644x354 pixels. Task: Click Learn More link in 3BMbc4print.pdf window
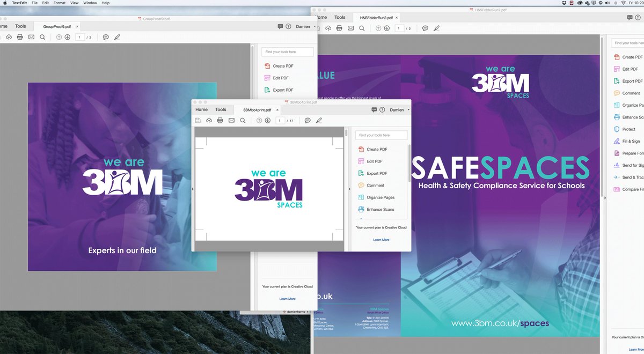pyautogui.click(x=381, y=240)
